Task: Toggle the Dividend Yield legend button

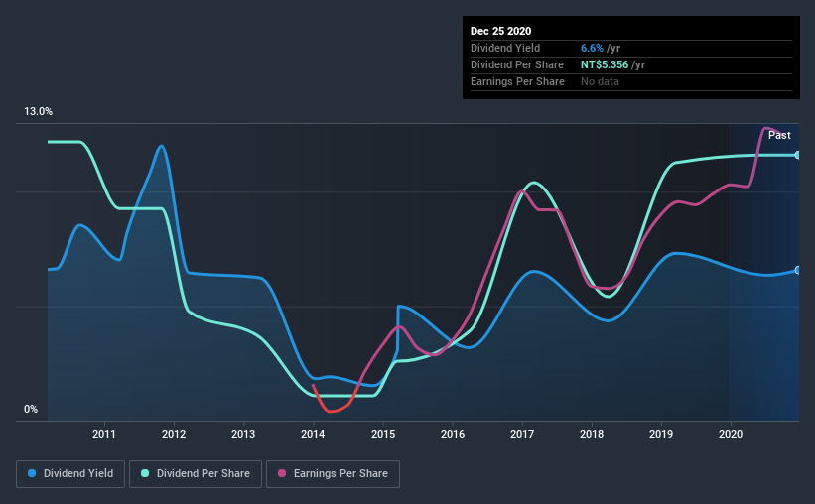Action: click(x=70, y=474)
